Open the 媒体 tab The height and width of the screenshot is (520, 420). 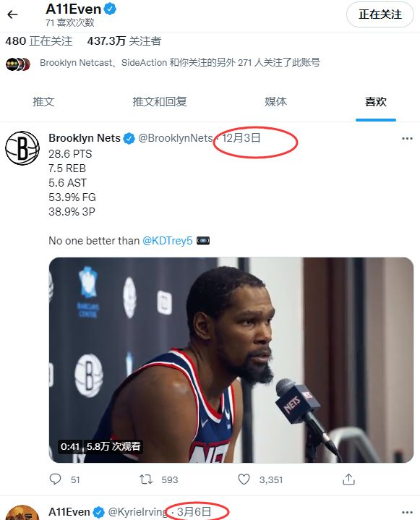(275, 101)
